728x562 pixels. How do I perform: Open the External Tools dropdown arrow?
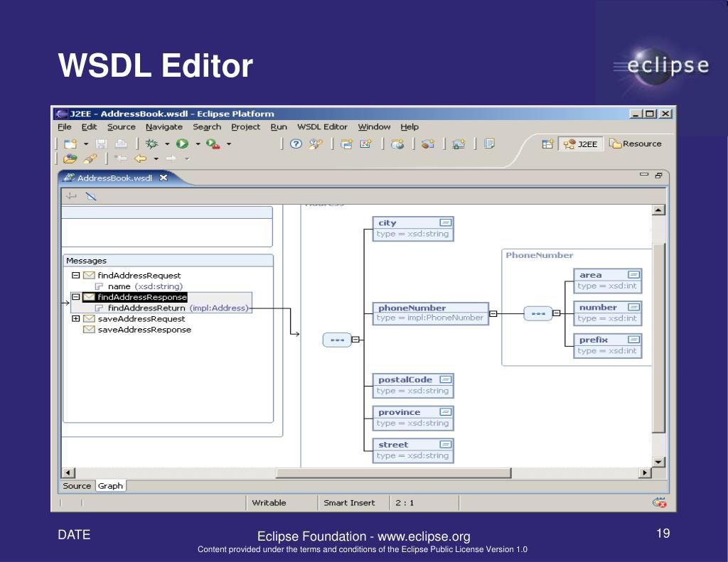[x=229, y=144]
